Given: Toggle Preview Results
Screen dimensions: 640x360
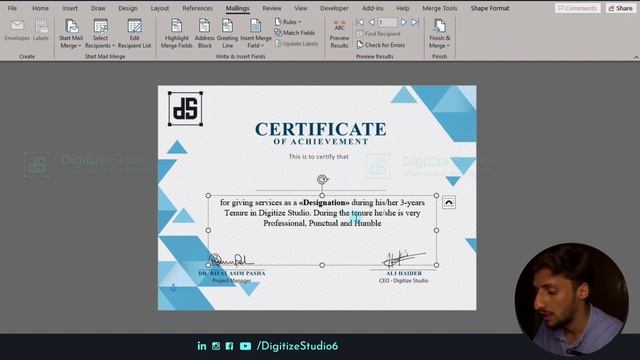Looking at the screenshot, I should [339, 34].
